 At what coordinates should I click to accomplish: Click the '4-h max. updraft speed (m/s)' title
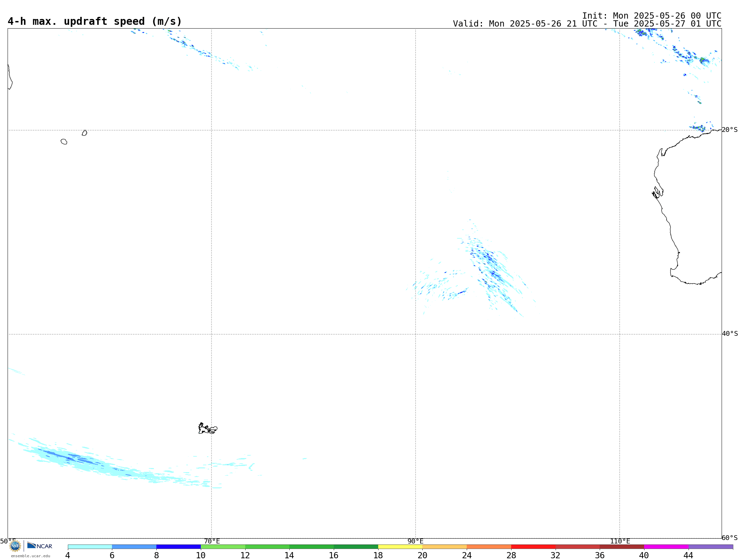click(x=95, y=21)
